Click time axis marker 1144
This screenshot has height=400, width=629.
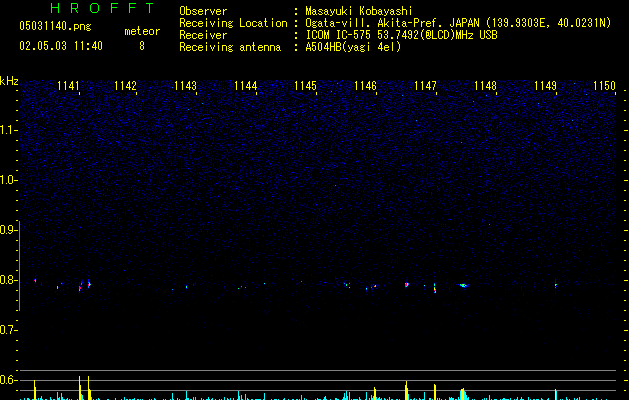tap(246, 86)
